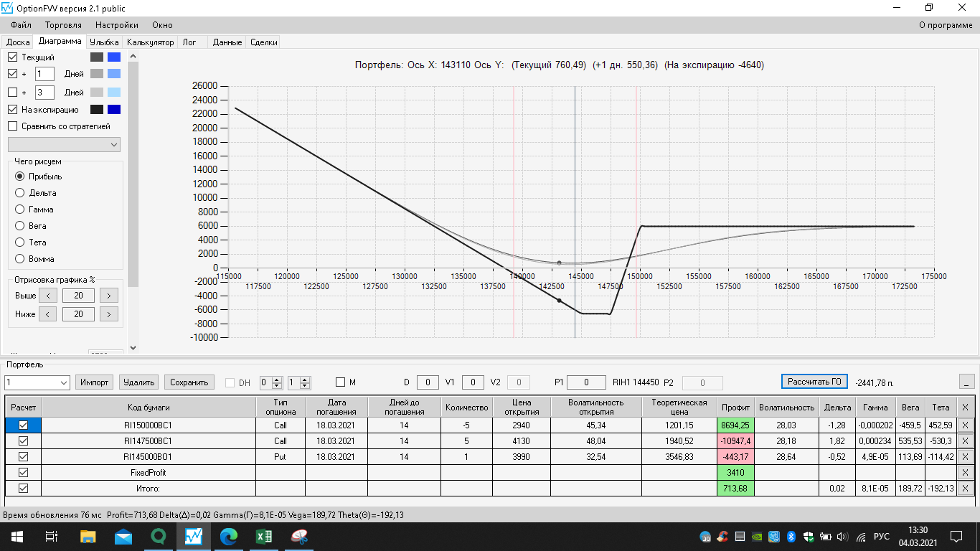Select the Вомма radio button

(x=19, y=259)
